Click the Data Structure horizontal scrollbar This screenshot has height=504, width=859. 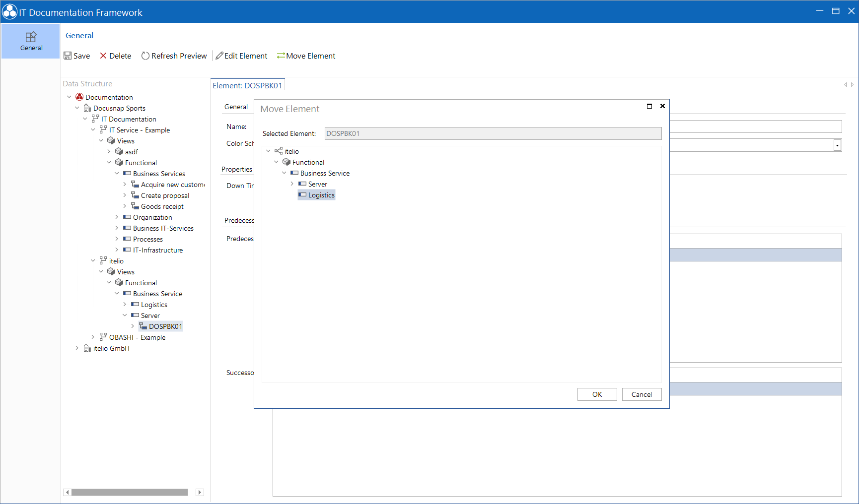pos(130,492)
